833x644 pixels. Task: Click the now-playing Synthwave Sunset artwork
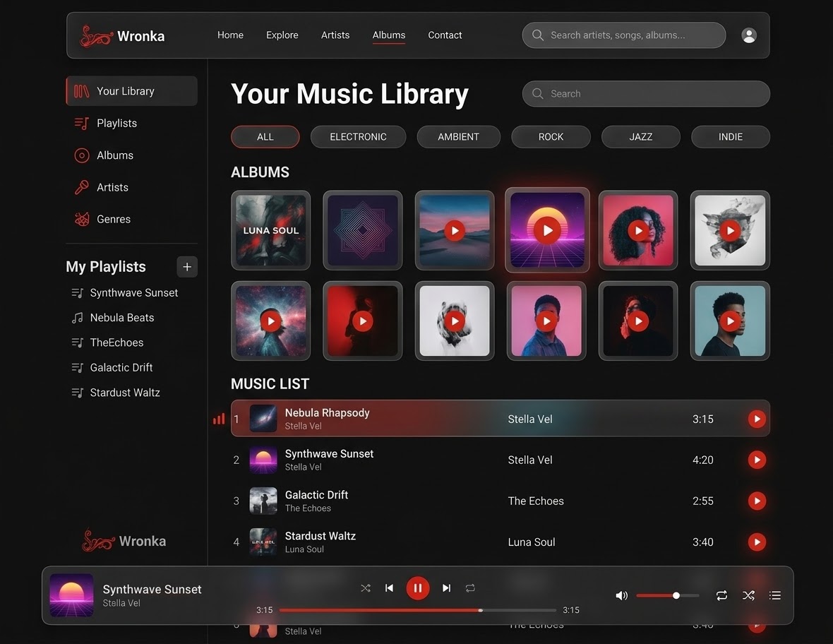click(x=71, y=595)
